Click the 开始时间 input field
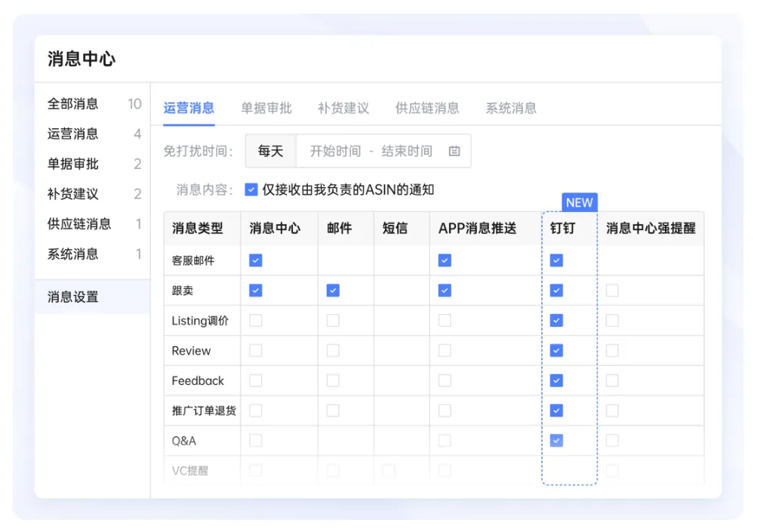757x532 pixels. point(336,151)
